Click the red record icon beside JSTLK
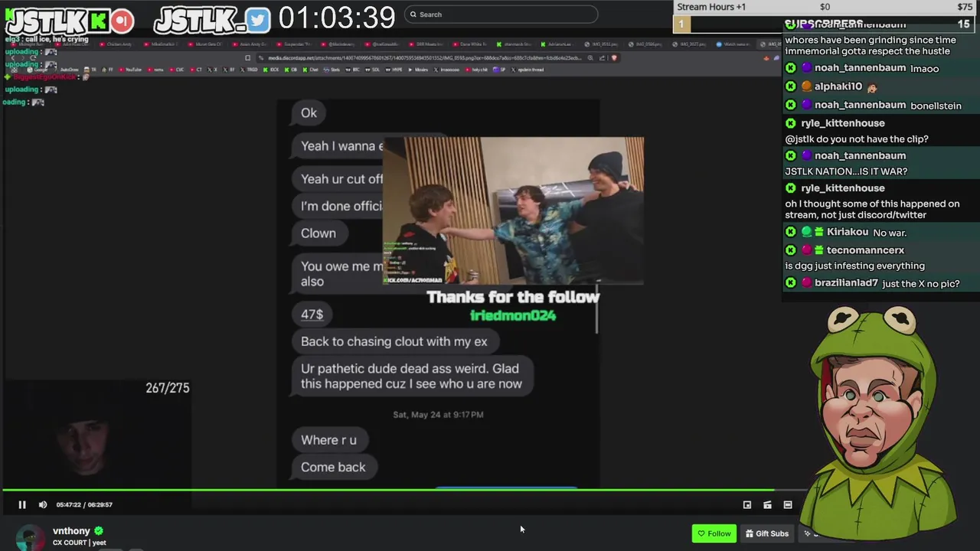The image size is (980, 551). [x=122, y=21]
